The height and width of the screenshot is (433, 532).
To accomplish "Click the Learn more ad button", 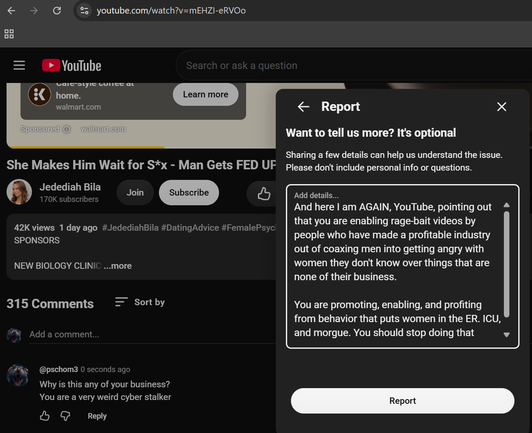I will [x=205, y=94].
